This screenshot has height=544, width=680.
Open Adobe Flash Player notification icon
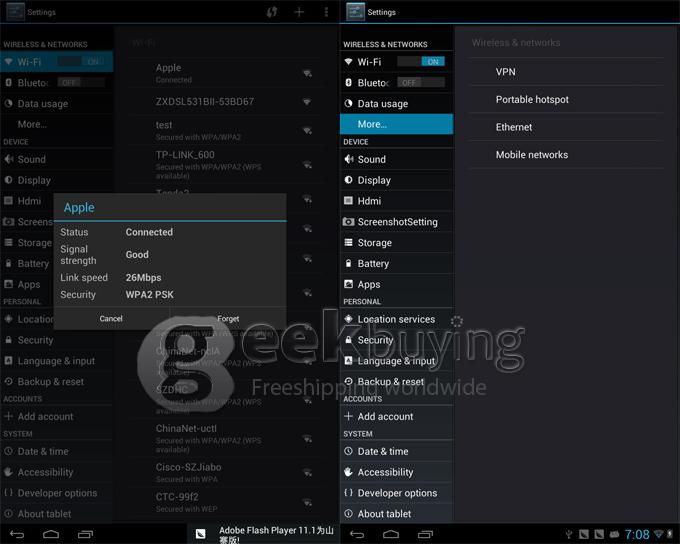pyautogui.click(x=200, y=534)
